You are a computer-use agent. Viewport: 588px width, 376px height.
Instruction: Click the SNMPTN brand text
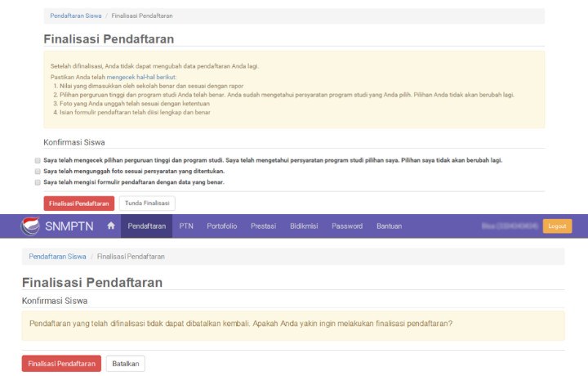tap(69, 226)
